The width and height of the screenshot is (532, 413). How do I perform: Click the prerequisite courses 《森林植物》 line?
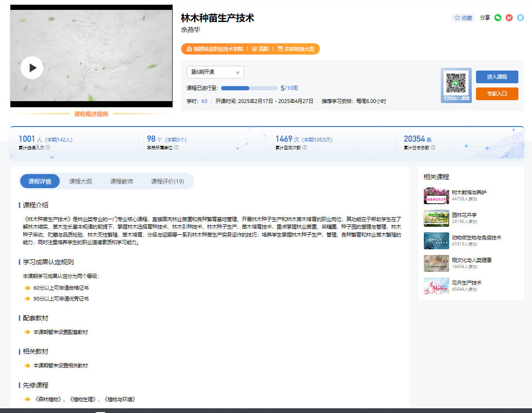tap(85, 399)
